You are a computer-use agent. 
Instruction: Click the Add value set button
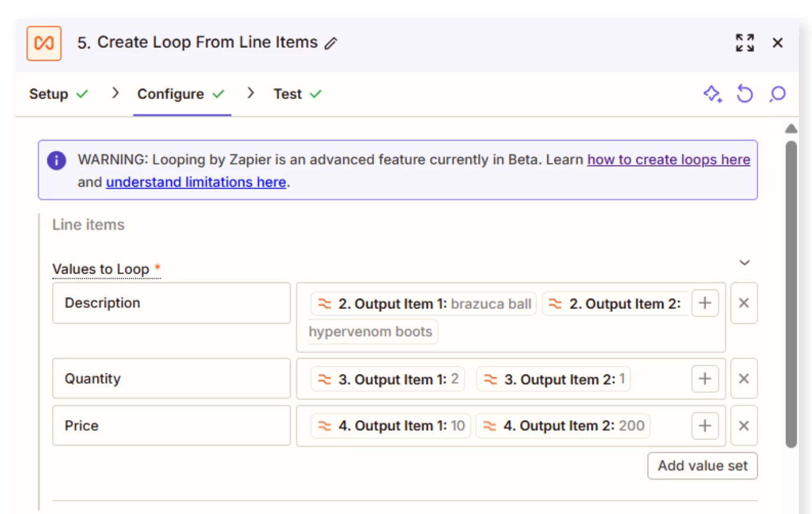[703, 466]
